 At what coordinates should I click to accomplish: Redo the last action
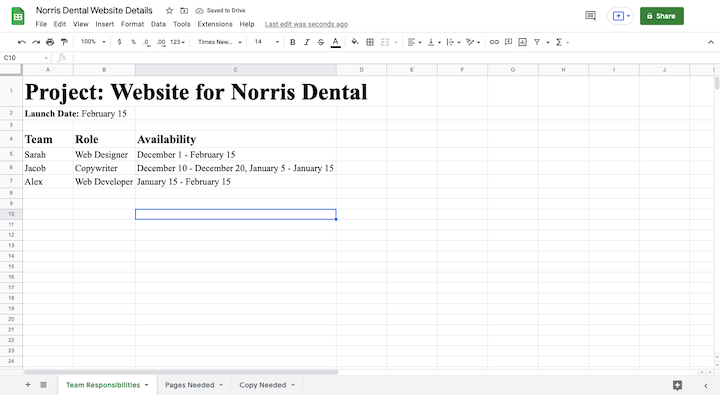[36, 42]
